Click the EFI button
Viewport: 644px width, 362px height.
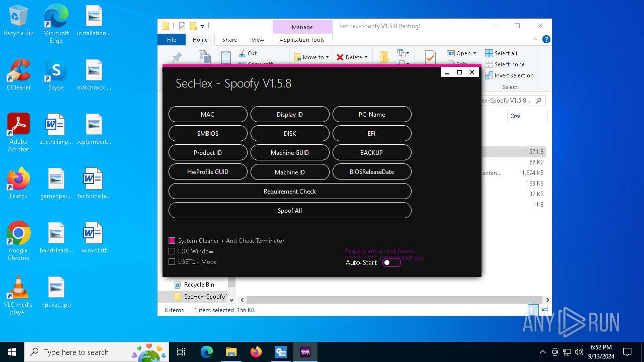pos(372,133)
